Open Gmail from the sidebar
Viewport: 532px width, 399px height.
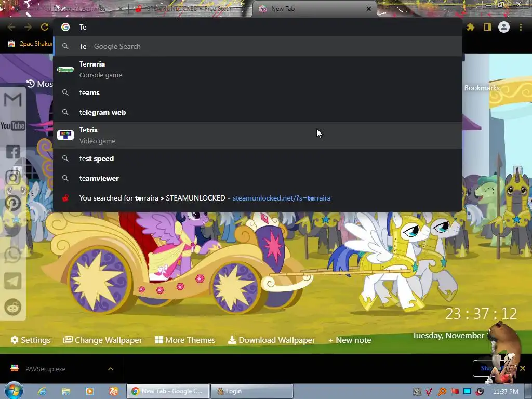(13, 100)
